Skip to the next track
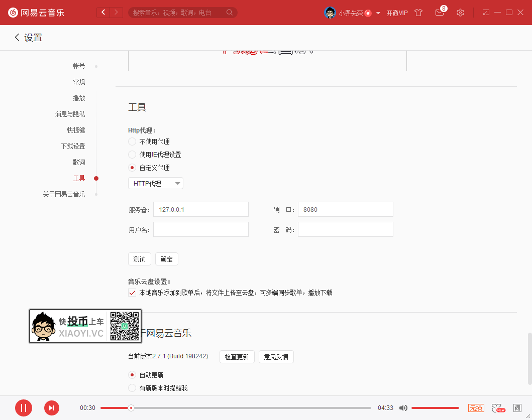 pos(52,408)
